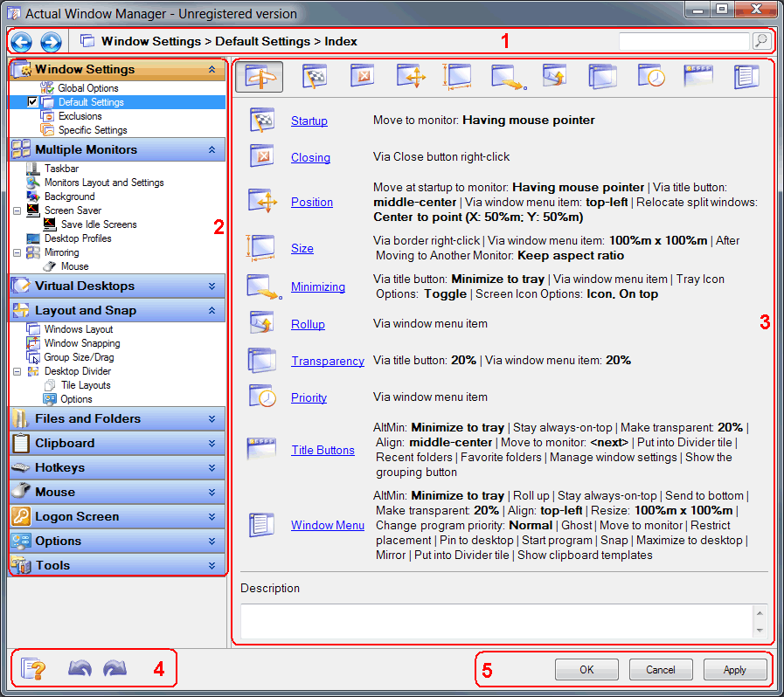Open the Priority toolbar icon with clock
The width and height of the screenshot is (784, 697).
tap(651, 76)
